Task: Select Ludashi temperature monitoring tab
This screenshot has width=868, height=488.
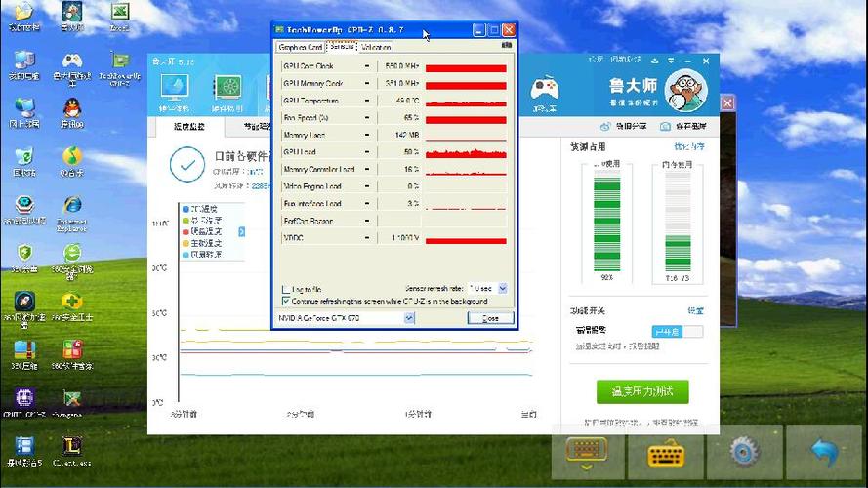Action: [188, 127]
